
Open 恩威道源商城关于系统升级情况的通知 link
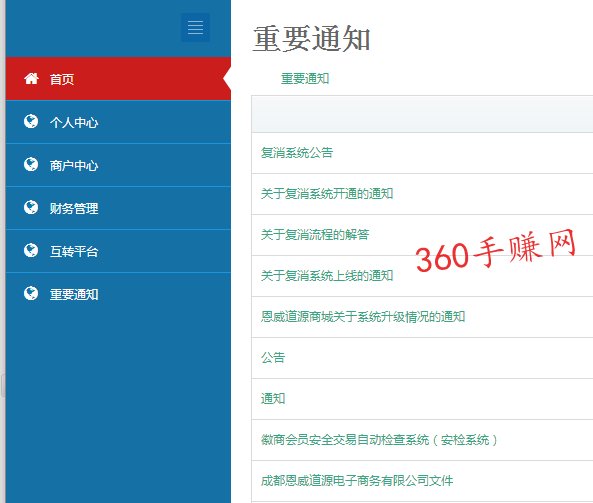click(363, 317)
